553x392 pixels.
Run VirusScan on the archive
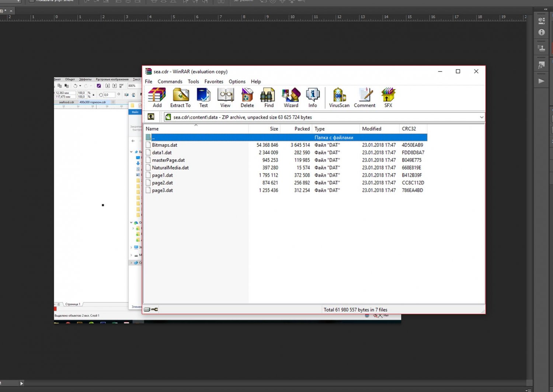339,97
